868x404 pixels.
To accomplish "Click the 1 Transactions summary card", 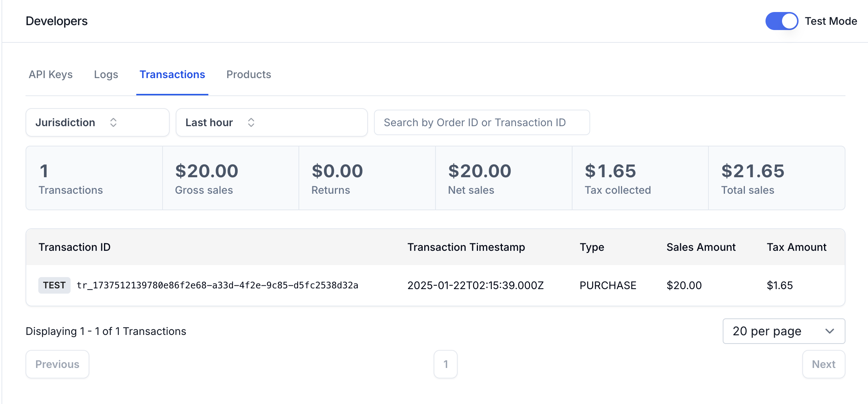I will point(94,178).
